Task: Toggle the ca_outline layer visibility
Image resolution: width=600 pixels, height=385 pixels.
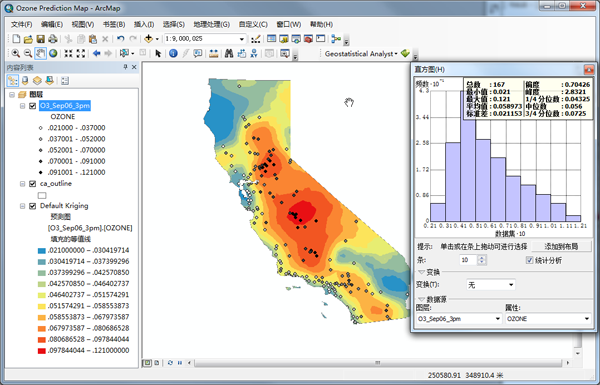Action: coord(33,184)
